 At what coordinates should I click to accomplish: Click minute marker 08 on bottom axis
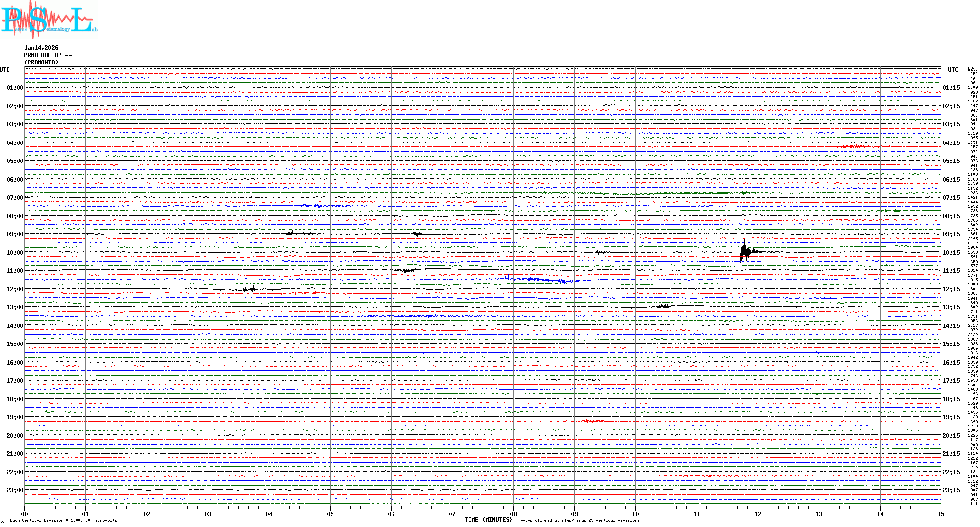(x=513, y=514)
